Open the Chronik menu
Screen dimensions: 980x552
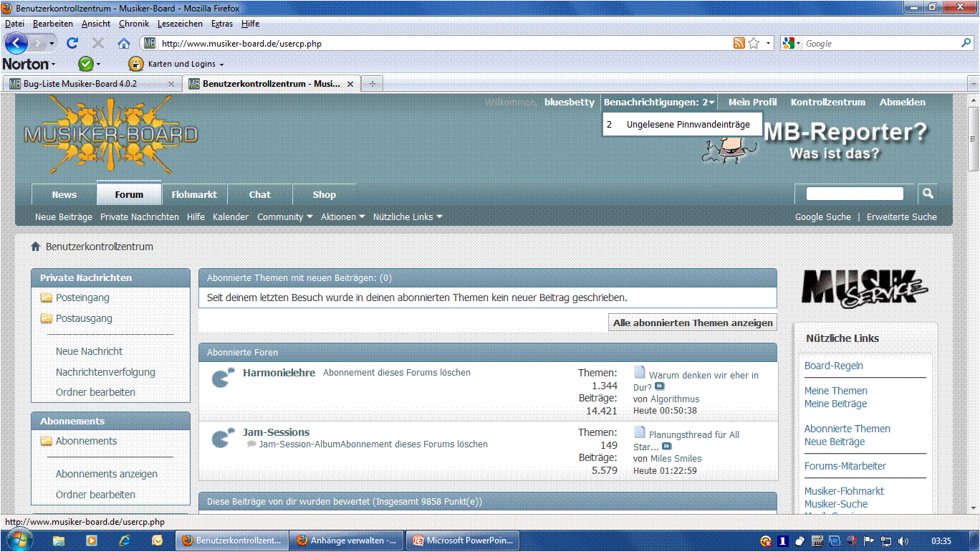pos(135,24)
